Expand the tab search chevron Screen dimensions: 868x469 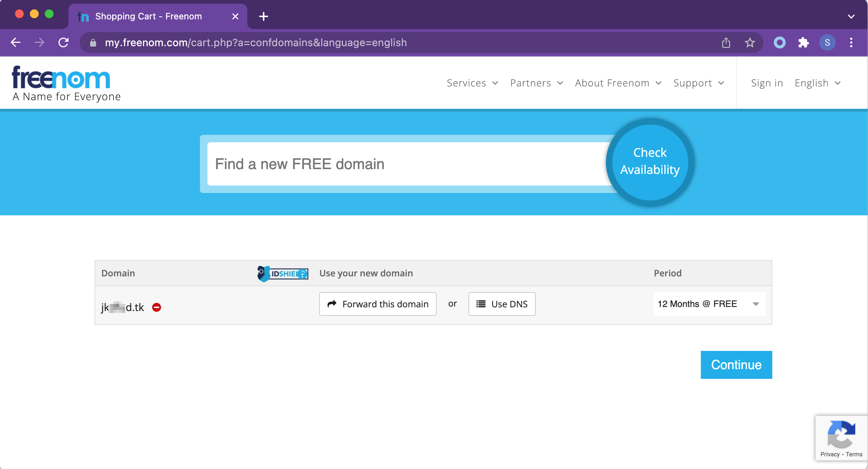(851, 16)
